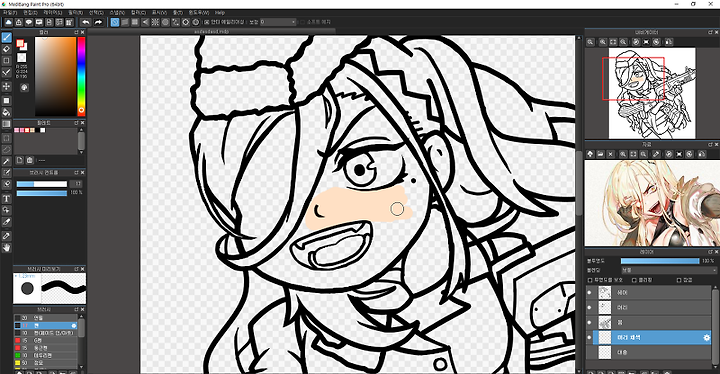720x374 pixels.
Task: Choose the G펜 brush in the brush list
Action: (46, 340)
